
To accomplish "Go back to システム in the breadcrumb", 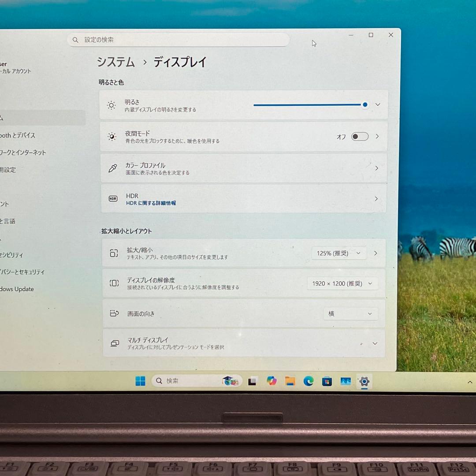I will tap(116, 62).
